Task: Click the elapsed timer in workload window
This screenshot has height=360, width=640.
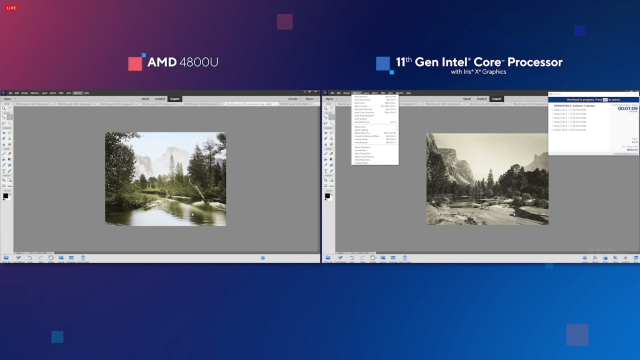Action: click(x=627, y=109)
